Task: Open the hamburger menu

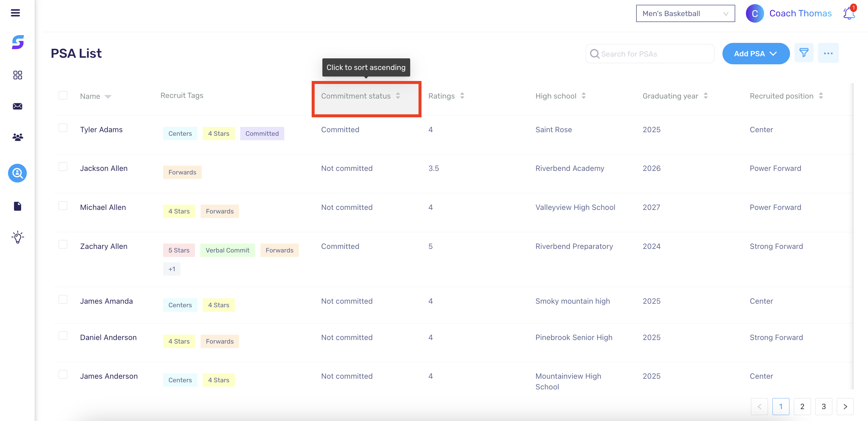Action: [15, 13]
